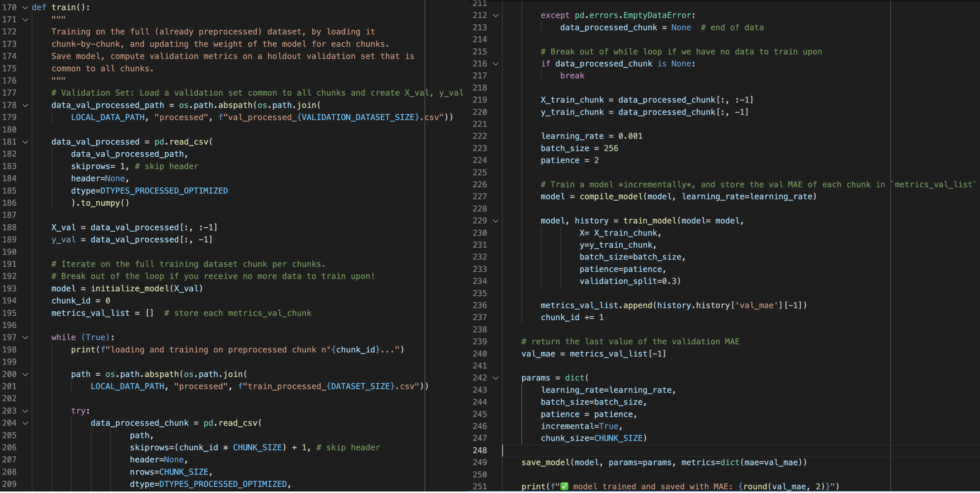Fold path assignment chevron at line 200
The width and height of the screenshot is (980, 493).
coord(25,374)
